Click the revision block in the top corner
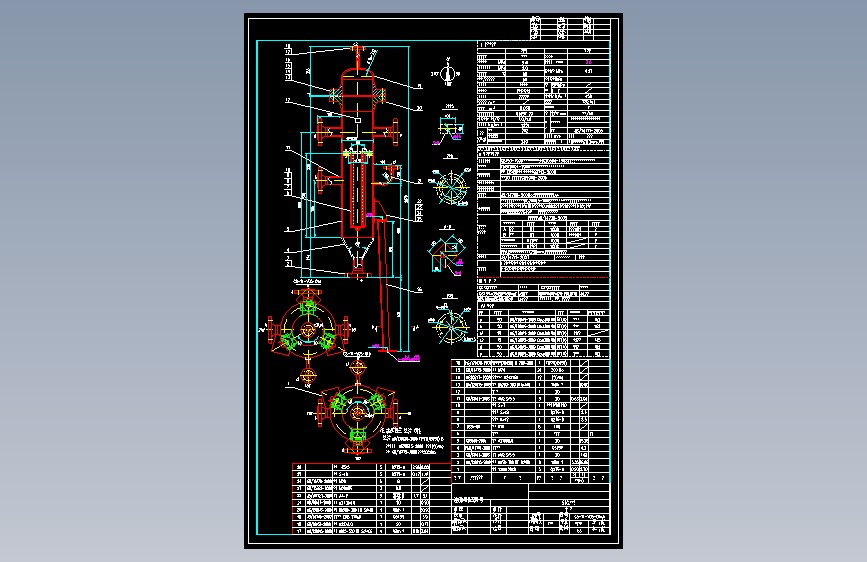 (x=570, y=28)
